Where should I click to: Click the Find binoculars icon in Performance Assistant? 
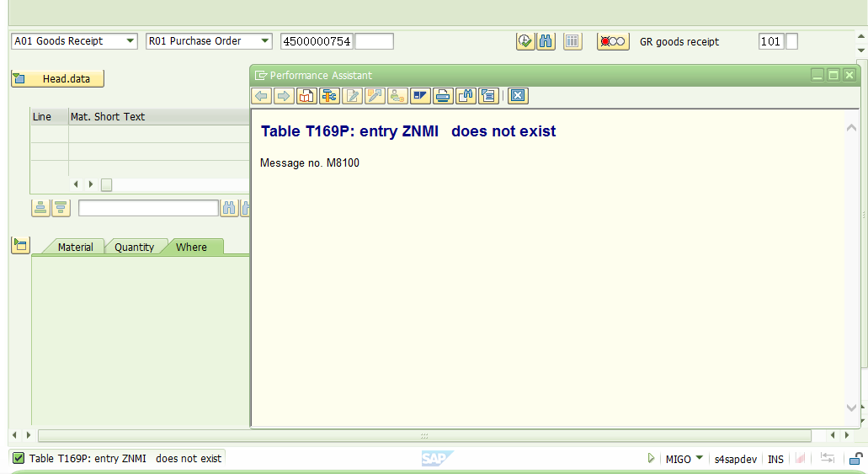(x=466, y=96)
